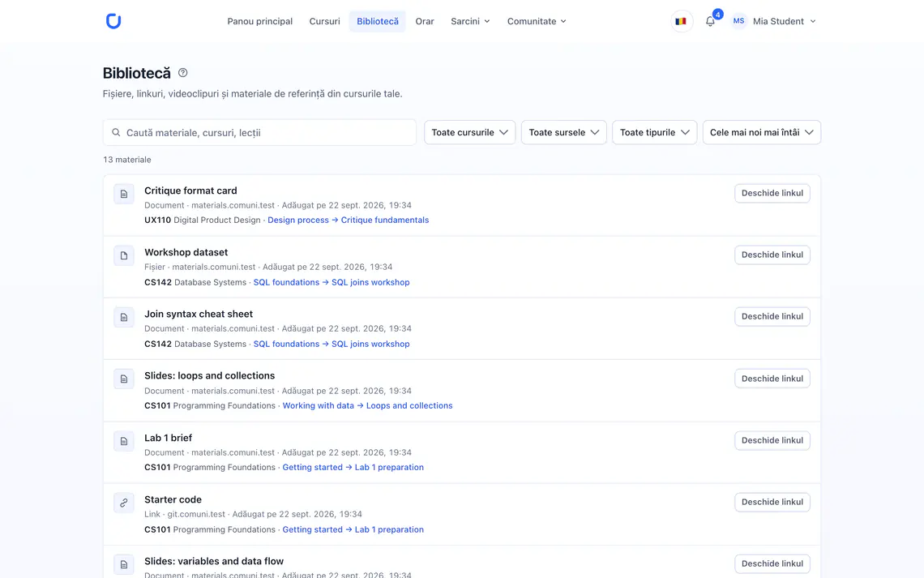Click the Critique format card document icon
The height and width of the screenshot is (578, 924).
coord(124,193)
